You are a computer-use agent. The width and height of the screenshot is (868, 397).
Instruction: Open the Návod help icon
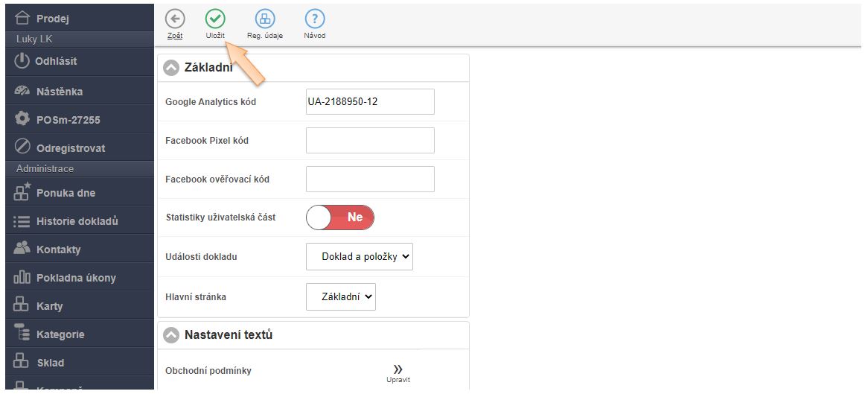pyautogui.click(x=314, y=19)
